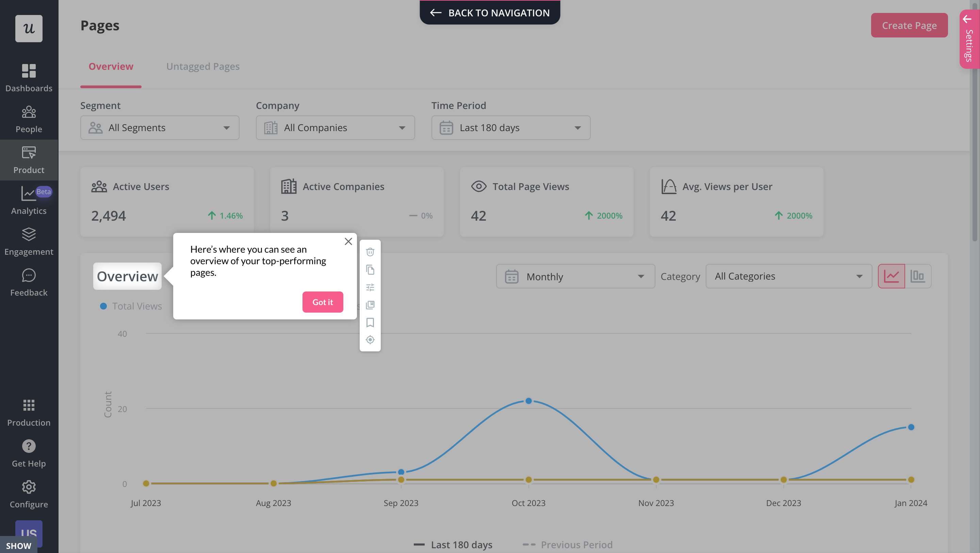The image size is (980, 553).
Task: Open the Feedback section from the sidebar
Action: pyautogui.click(x=29, y=282)
